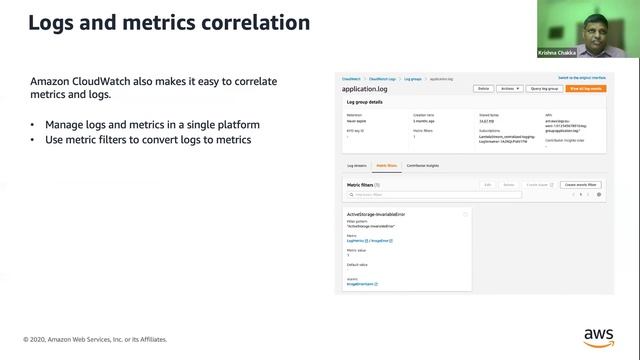Screen dimensions: 640x360
Task: Open the Contributor Insights tab
Action: (423, 166)
